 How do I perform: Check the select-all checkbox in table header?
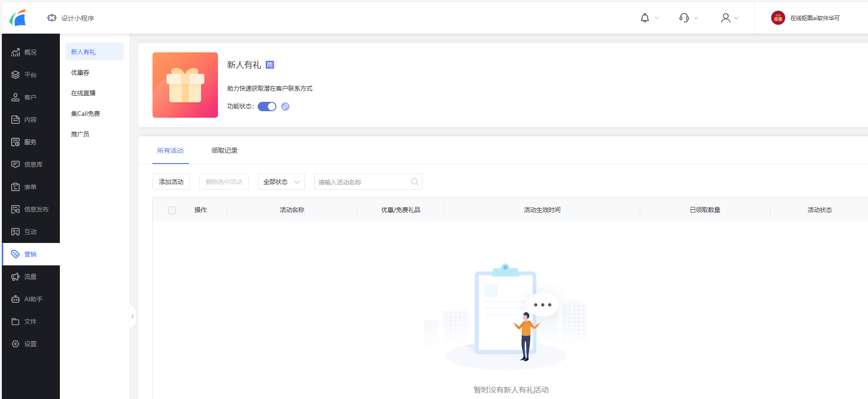[x=172, y=210]
